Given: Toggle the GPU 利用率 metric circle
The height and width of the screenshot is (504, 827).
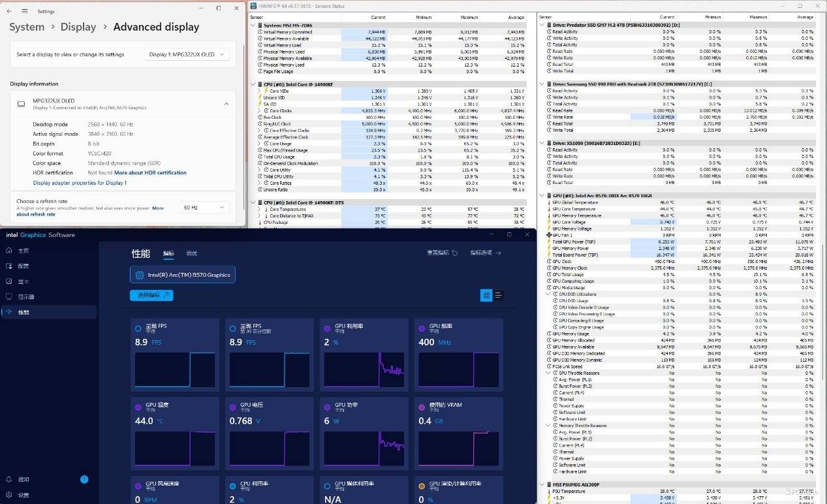Looking at the screenshot, I should (328, 328).
